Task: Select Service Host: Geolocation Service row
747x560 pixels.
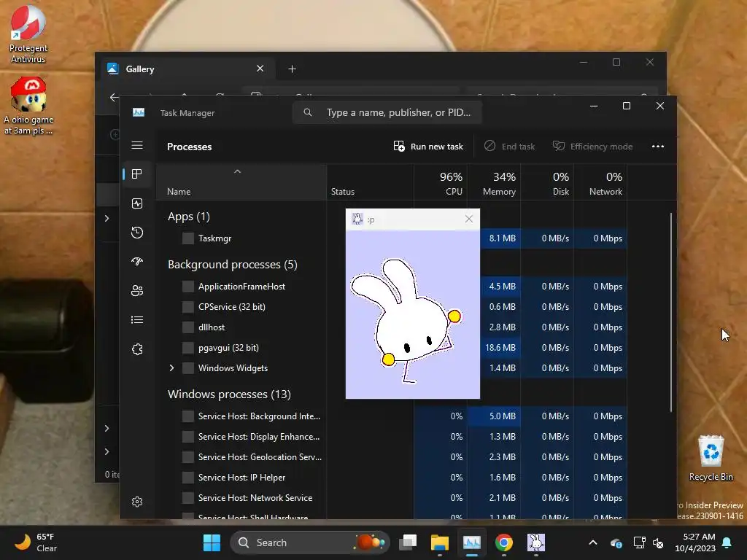Action: (x=391, y=457)
